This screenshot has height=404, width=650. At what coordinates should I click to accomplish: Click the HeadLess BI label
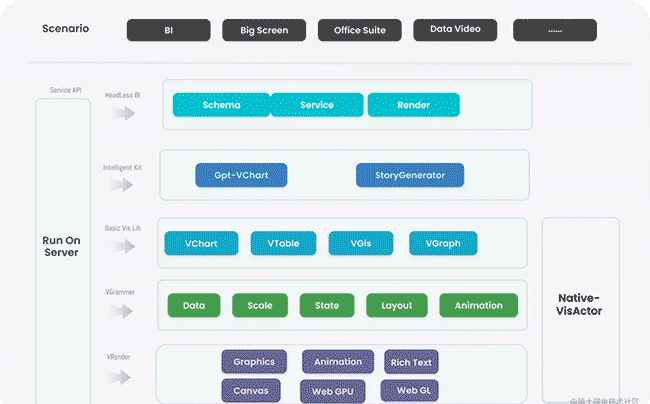click(123, 95)
